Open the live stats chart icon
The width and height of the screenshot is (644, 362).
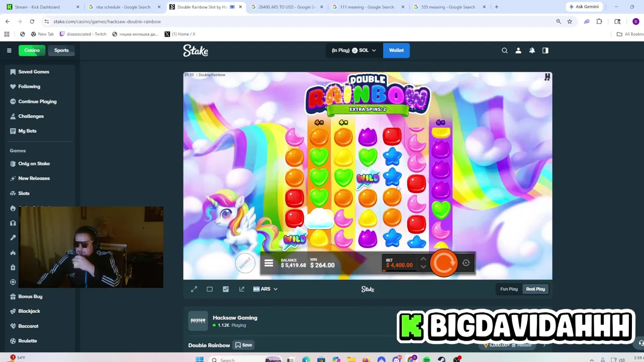225,289
